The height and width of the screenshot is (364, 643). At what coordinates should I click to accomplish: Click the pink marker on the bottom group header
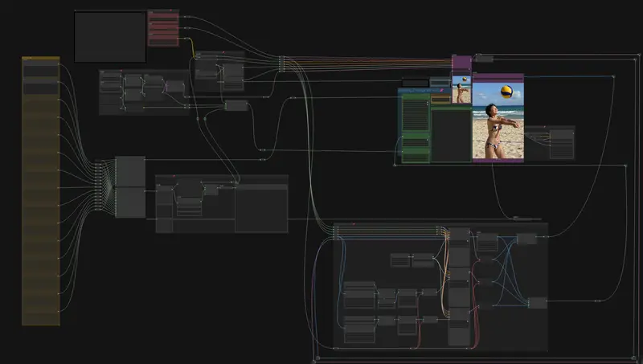354,224
